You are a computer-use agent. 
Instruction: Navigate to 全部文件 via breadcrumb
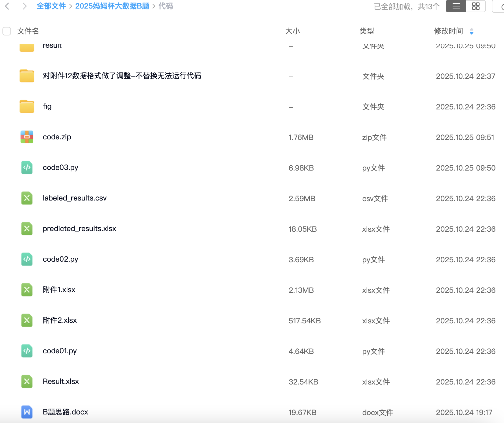(x=51, y=6)
